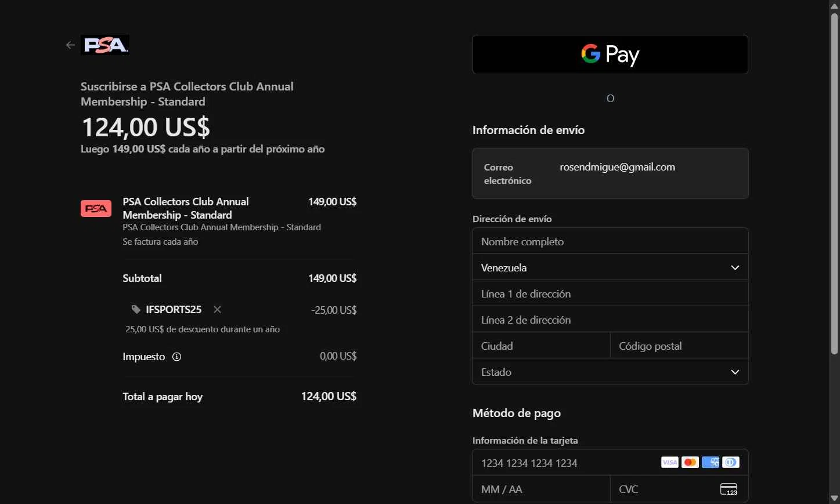Click the red PSA product thumbnail

coord(96,208)
